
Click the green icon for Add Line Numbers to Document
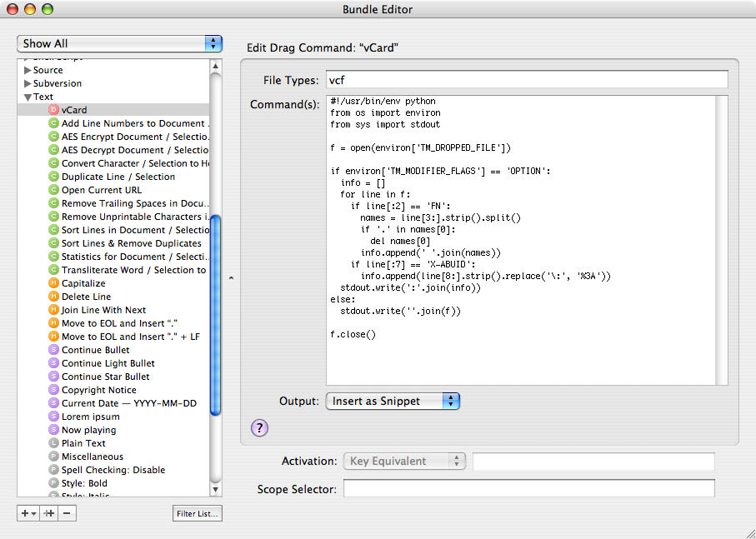click(x=53, y=123)
